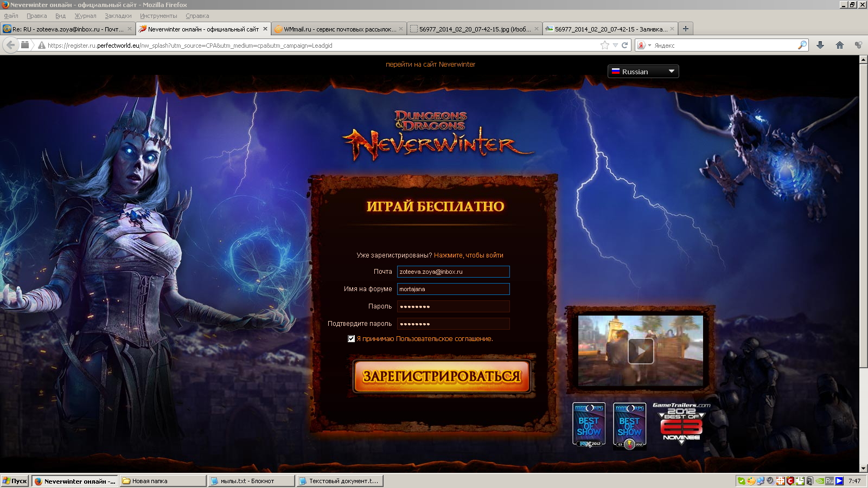Open the Пуск start button
This screenshot has height=488, width=868.
click(15, 481)
